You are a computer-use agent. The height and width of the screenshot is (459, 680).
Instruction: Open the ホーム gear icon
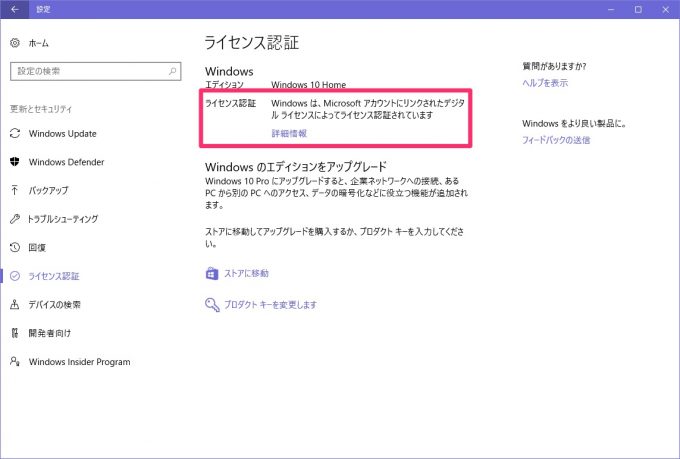pos(15,43)
